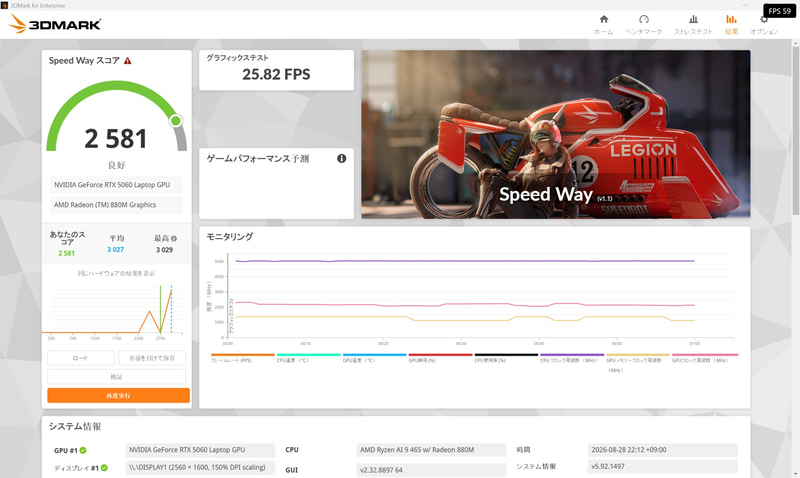
Task: Click the 25.82 FPS graphics test value
Action: pyautogui.click(x=276, y=74)
